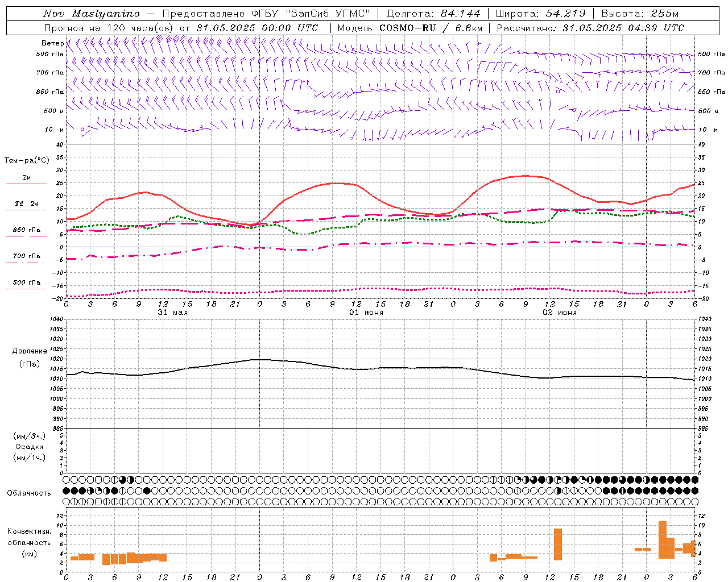This screenshot has height=582, width=728.
Task: Click the tallest orange convective cloud bar
Action: click(x=663, y=539)
